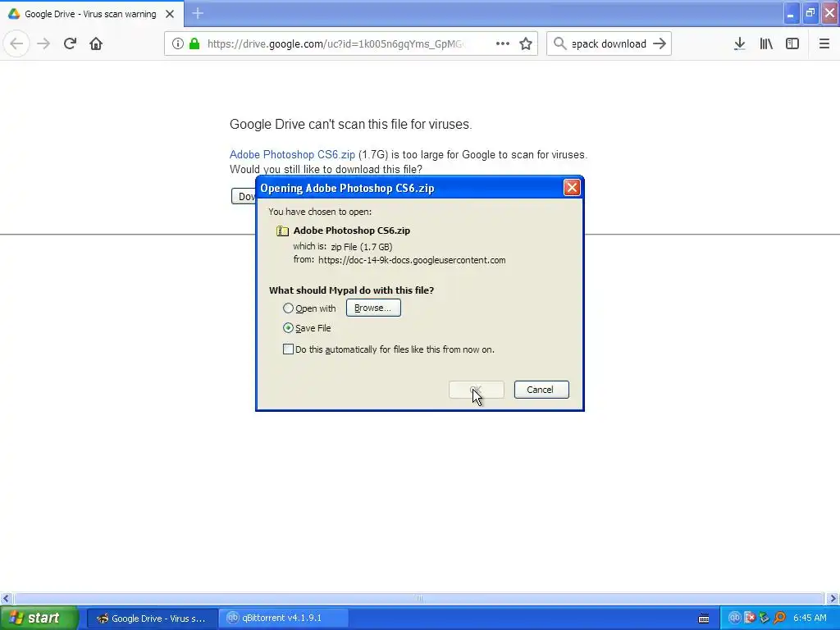Close the Google Drive virus warning tab
This screenshot has height=630, width=840.
click(x=170, y=14)
